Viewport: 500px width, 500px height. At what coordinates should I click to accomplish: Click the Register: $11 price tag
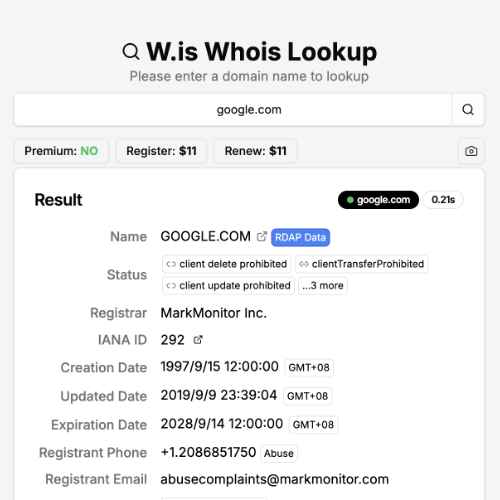pyautogui.click(x=161, y=151)
